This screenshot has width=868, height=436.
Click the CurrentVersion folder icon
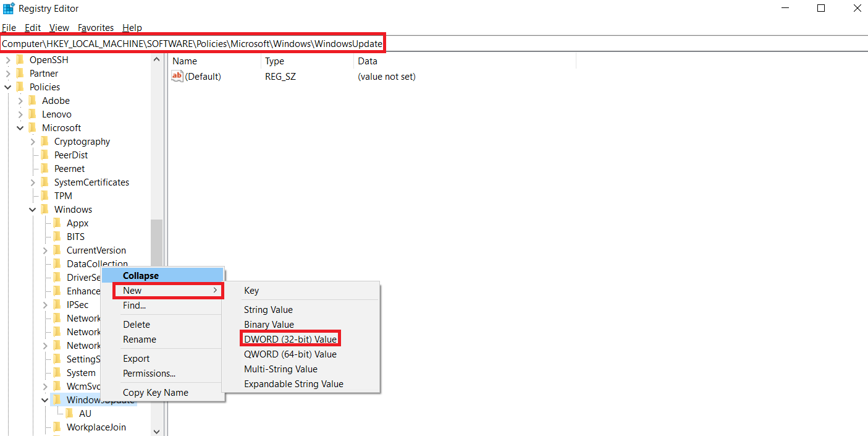point(57,250)
